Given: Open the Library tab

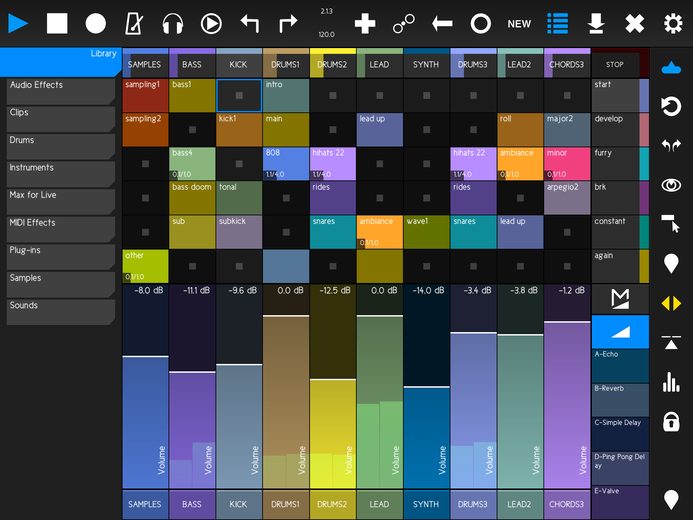Looking at the screenshot, I should [x=61, y=62].
